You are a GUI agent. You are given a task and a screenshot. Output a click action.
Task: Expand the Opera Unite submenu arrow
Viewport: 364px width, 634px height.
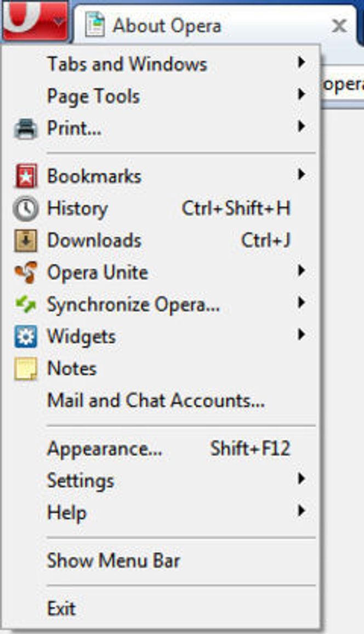[x=300, y=270]
